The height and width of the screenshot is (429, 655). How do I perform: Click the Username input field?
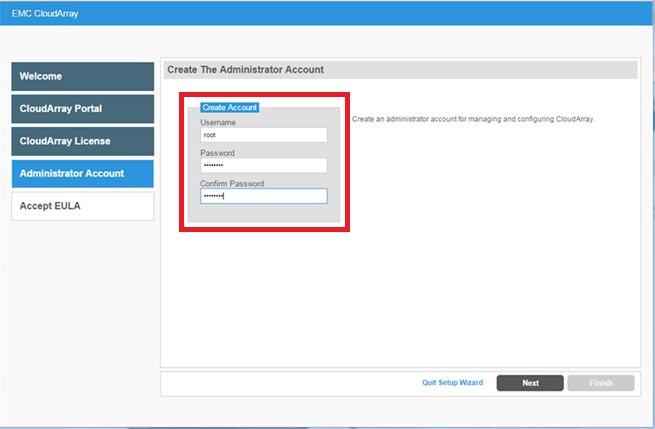(x=264, y=135)
